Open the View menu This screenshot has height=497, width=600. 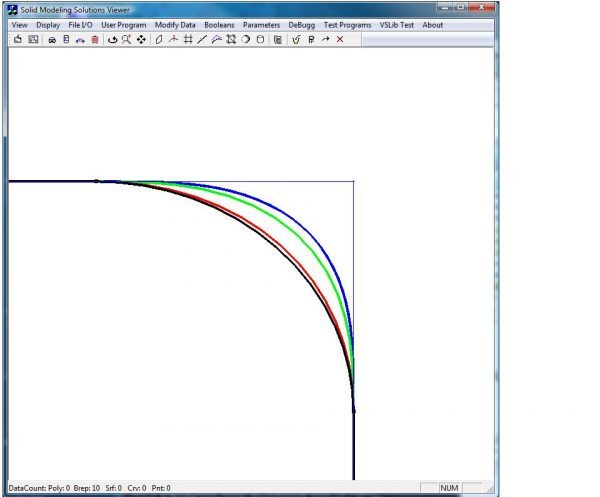(20, 25)
